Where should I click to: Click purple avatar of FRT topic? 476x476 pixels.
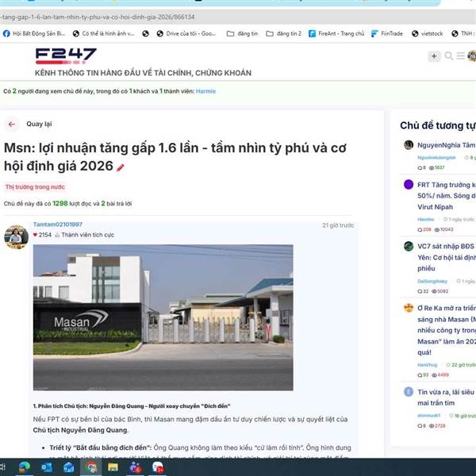409,184
